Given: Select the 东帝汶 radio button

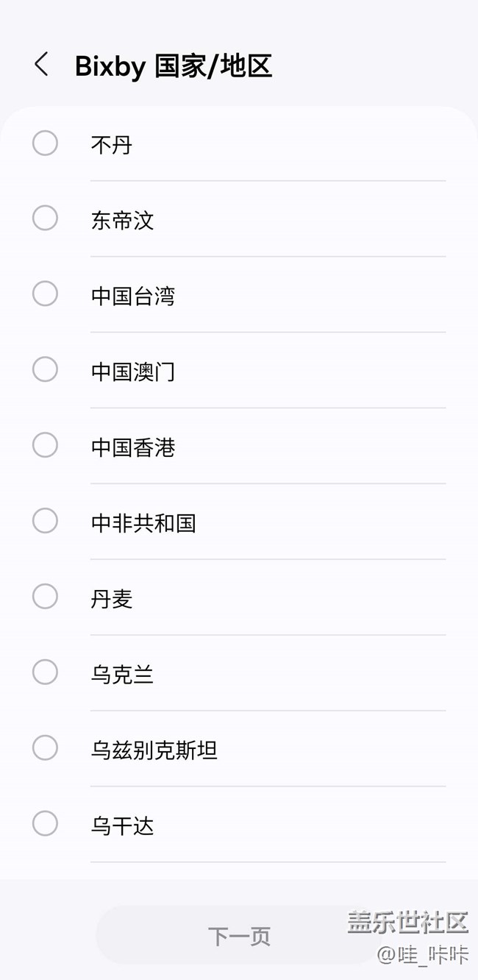Looking at the screenshot, I should pos(45,219).
